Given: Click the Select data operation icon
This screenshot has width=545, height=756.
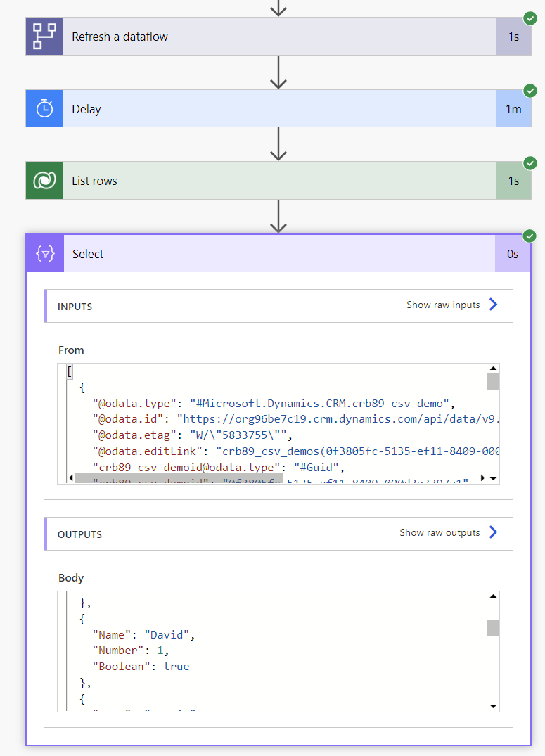Looking at the screenshot, I should tap(44, 253).
